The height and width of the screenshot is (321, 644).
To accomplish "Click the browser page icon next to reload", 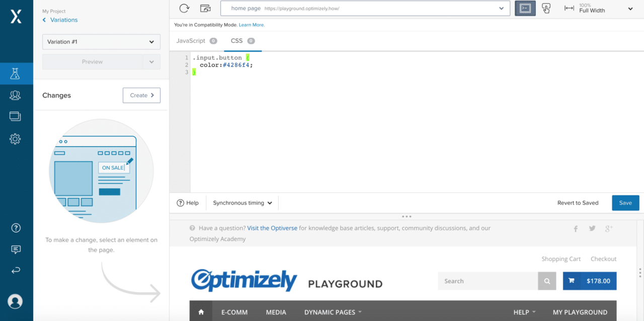I will click(x=204, y=8).
